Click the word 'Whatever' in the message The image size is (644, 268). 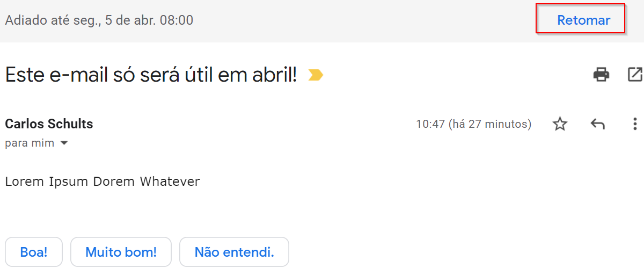(x=170, y=182)
